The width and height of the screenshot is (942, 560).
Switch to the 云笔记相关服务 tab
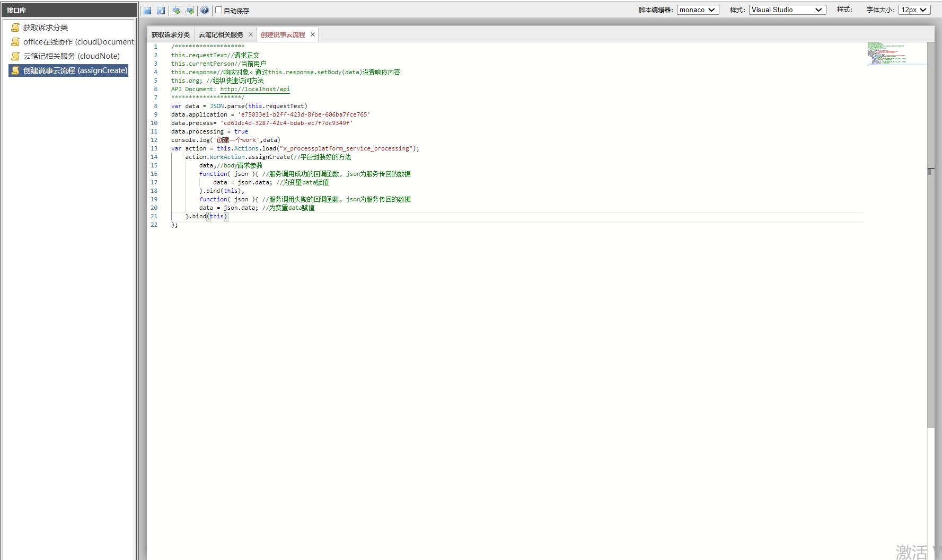pos(221,35)
